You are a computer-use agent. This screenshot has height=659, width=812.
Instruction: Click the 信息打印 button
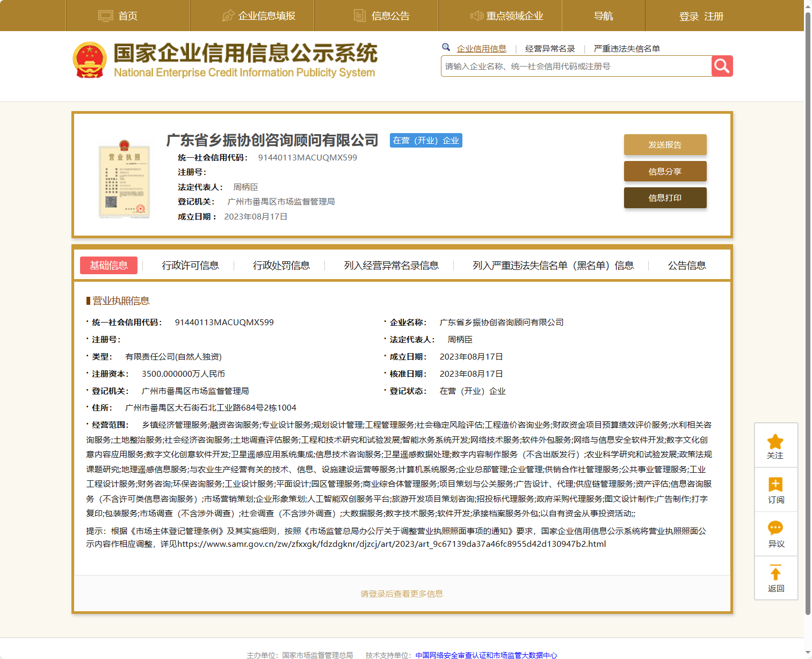coord(665,197)
